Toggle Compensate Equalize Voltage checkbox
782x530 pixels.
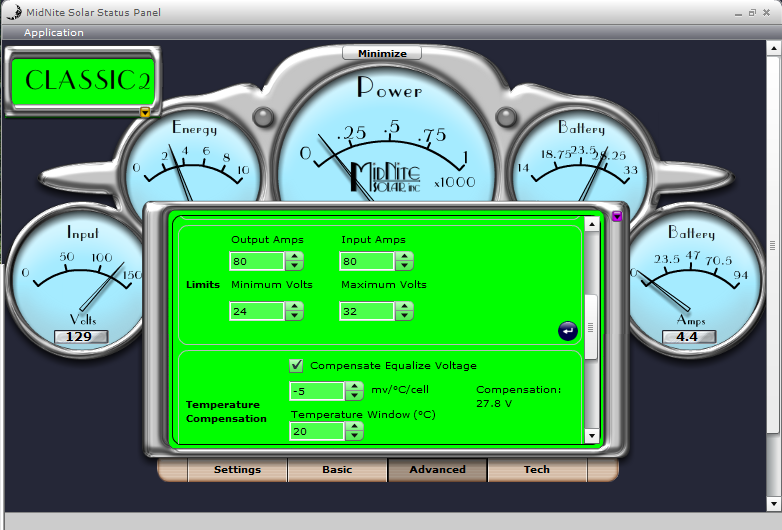[296, 365]
